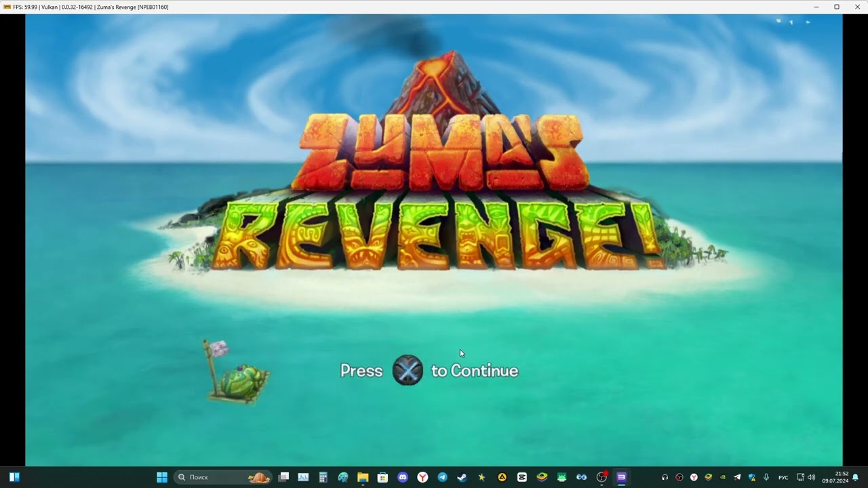
Task: Close the RPCS3 game window
Action: (x=856, y=7)
